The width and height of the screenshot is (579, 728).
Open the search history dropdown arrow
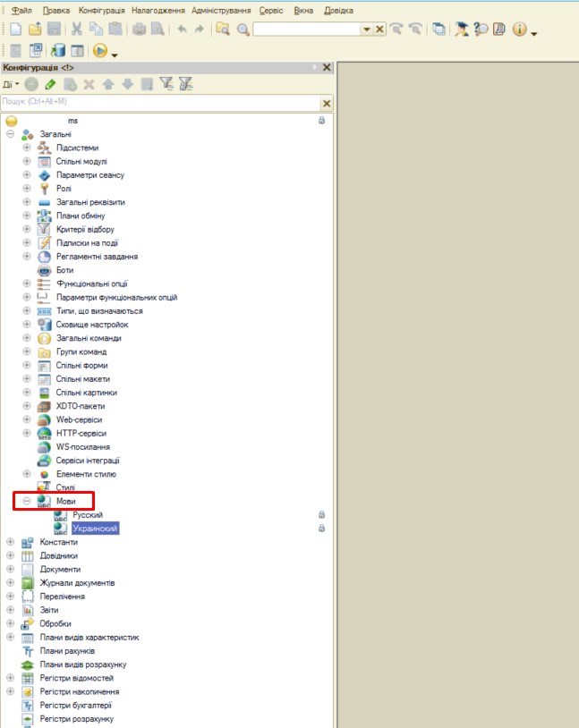coord(367,30)
